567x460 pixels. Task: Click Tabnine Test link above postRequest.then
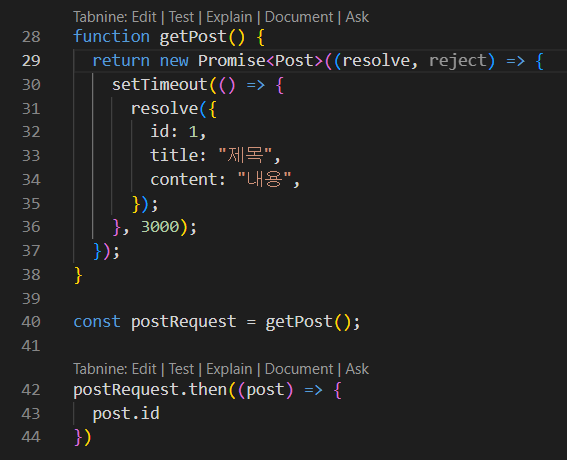[181, 369]
